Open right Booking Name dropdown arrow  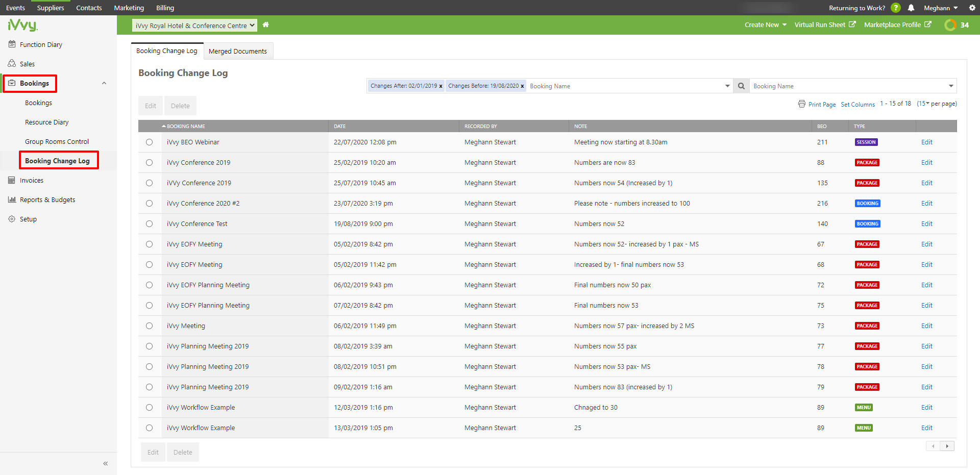pos(951,86)
